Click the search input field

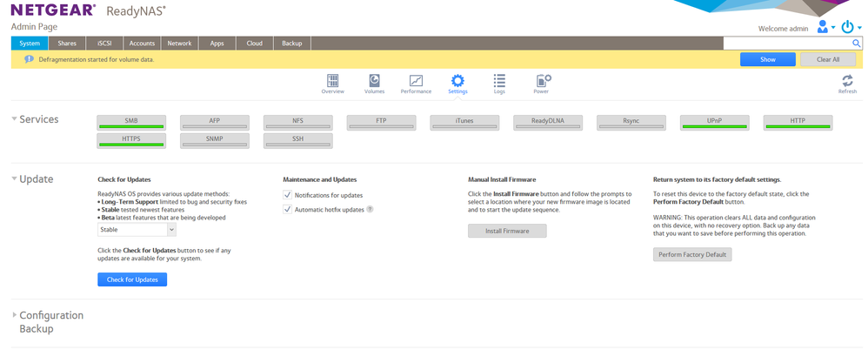point(785,43)
